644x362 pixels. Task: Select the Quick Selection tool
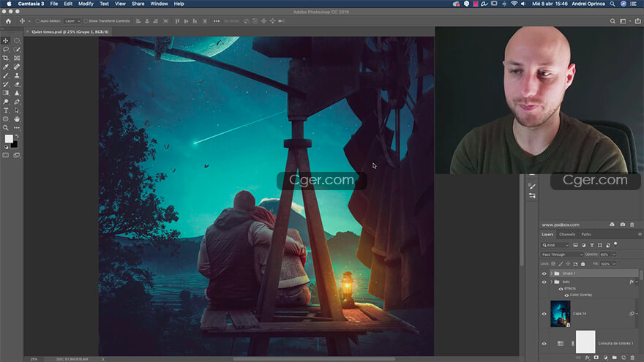[17, 49]
